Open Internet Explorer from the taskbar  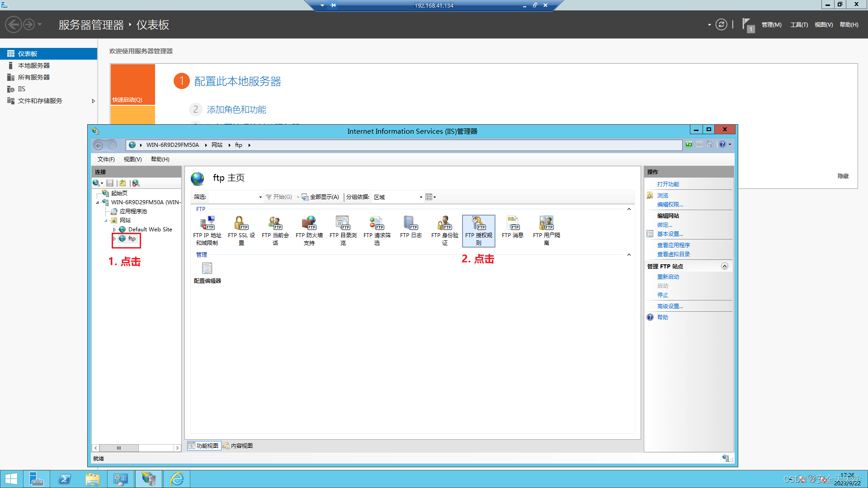[x=177, y=479]
